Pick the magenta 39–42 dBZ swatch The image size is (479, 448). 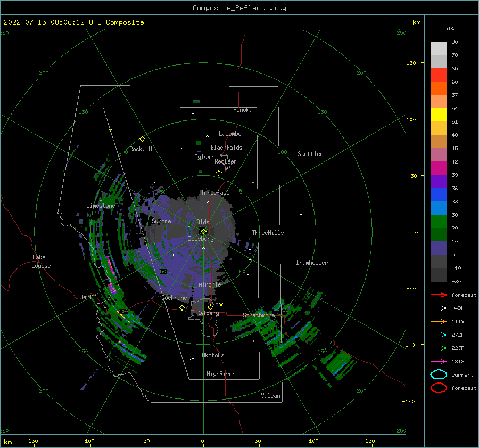(439, 168)
